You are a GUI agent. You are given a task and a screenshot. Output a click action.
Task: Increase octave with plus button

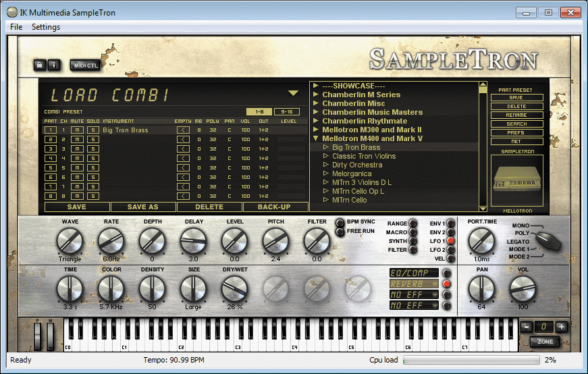click(562, 327)
